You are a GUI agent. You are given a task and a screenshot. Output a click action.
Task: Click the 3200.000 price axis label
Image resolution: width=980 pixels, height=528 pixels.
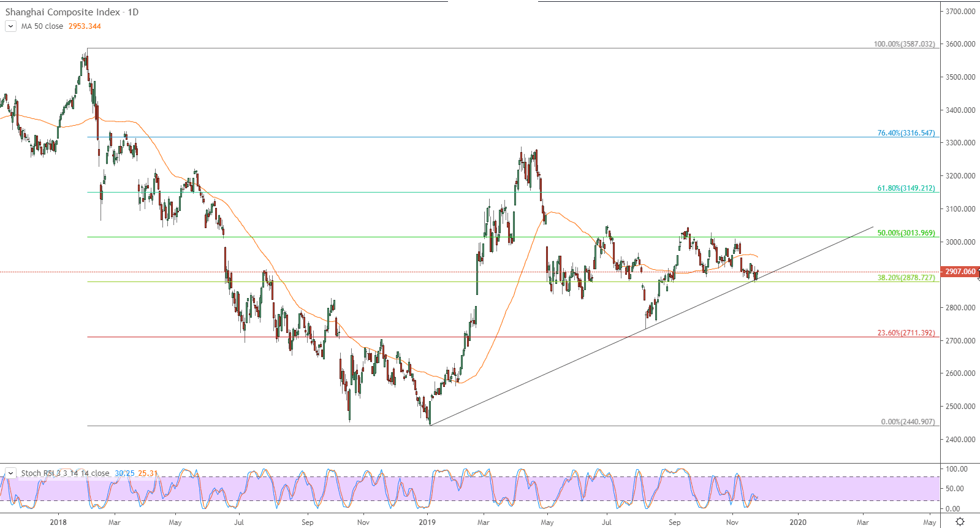tap(960, 176)
